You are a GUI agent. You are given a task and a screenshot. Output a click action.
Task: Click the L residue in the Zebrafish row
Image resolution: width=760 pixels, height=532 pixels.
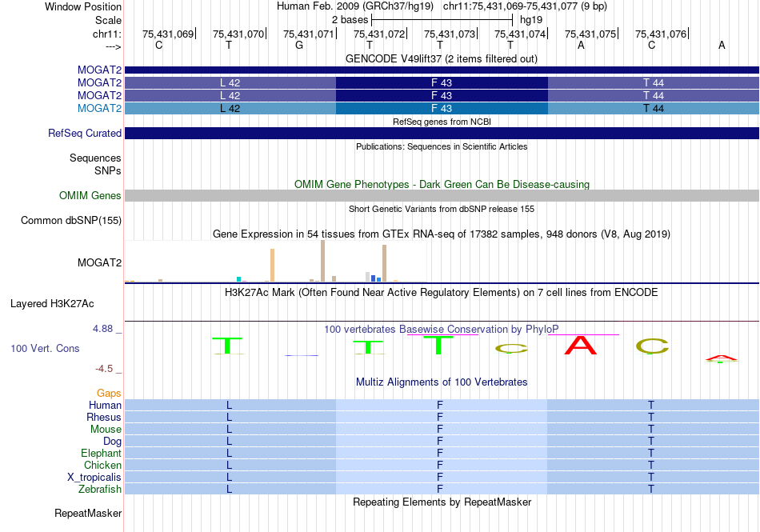230,489
